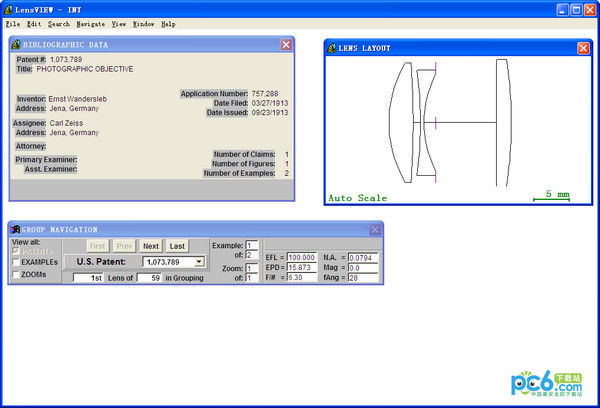Jump to the Last lens
The height and width of the screenshot is (408, 600).
(x=176, y=245)
